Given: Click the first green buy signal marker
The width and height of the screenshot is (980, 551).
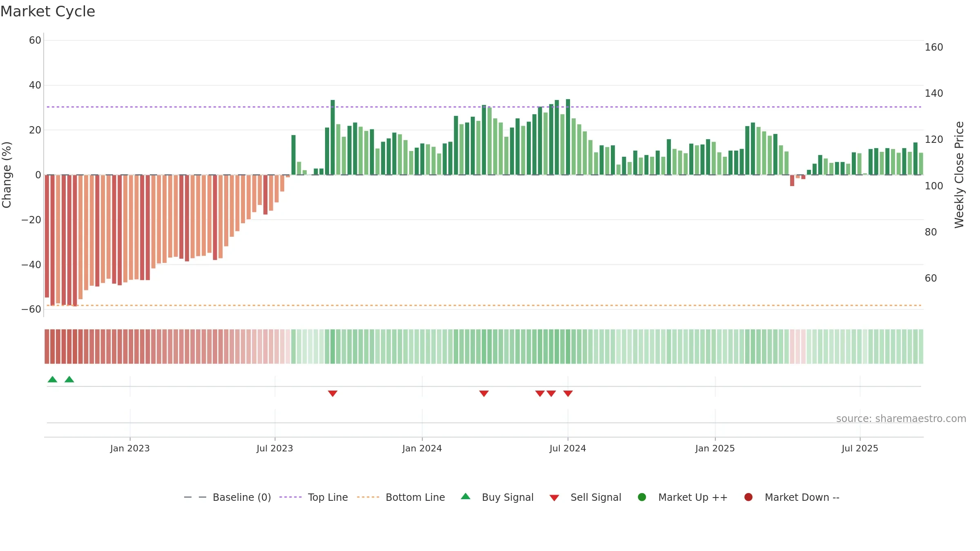Looking at the screenshot, I should click(x=52, y=380).
